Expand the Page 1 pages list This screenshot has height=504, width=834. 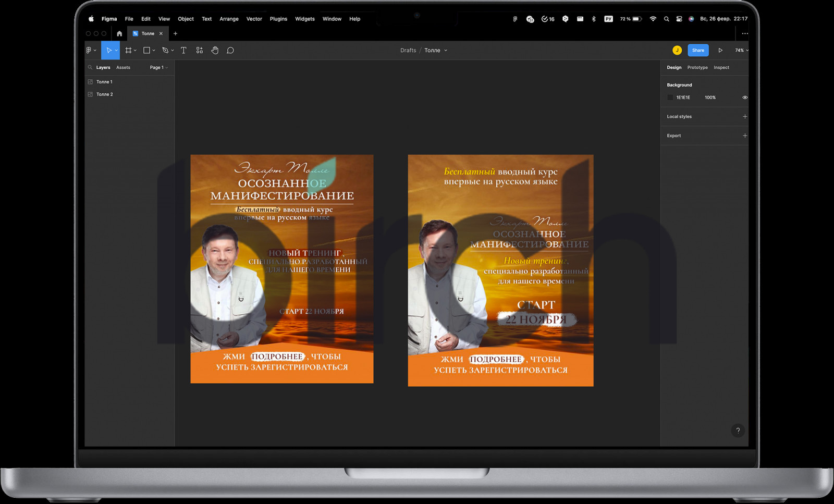158,68
